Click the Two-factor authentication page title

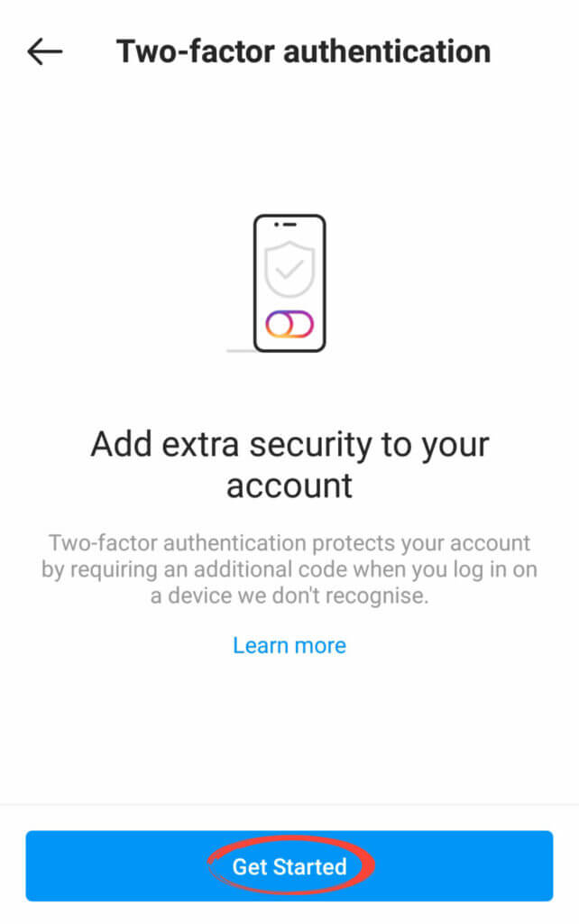click(x=303, y=51)
